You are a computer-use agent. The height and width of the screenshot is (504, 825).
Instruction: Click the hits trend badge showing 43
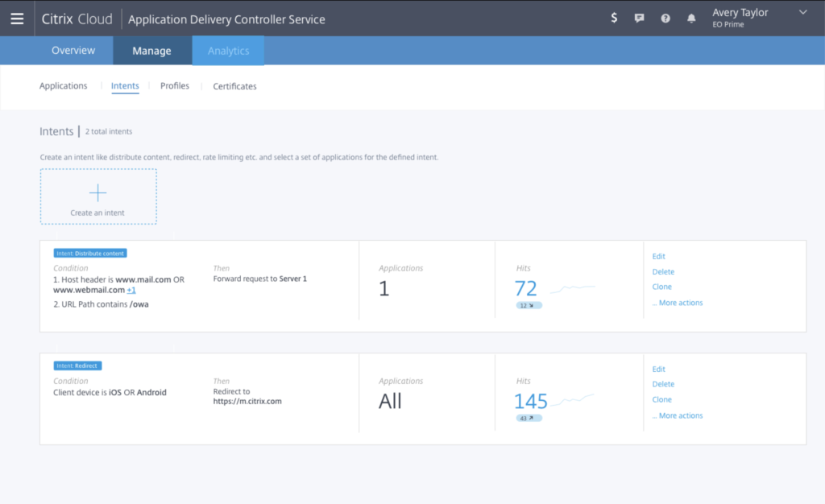tap(529, 418)
